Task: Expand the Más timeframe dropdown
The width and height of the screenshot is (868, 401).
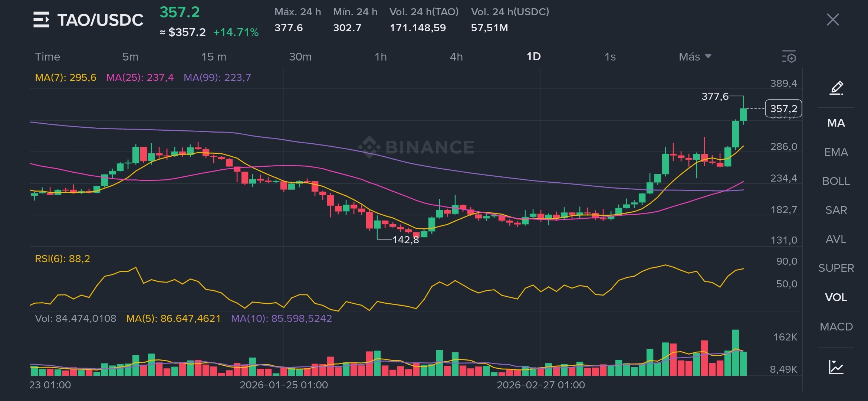Action: (695, 57)
